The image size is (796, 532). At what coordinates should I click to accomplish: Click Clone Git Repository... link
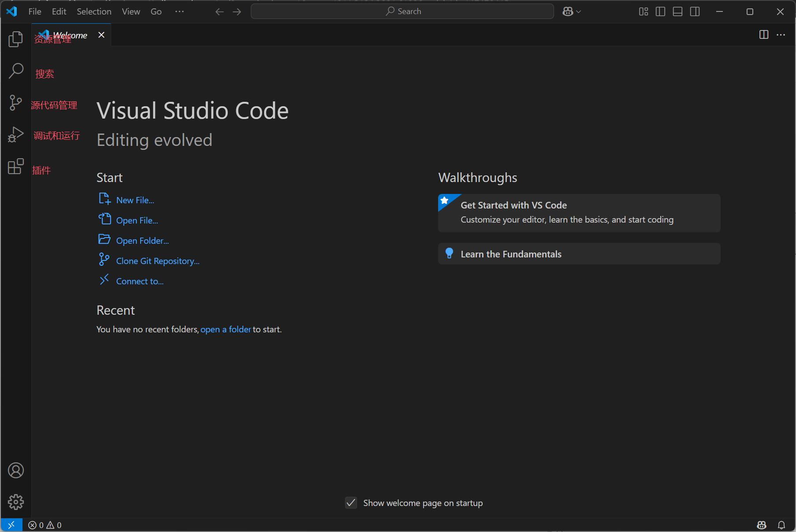158,261
